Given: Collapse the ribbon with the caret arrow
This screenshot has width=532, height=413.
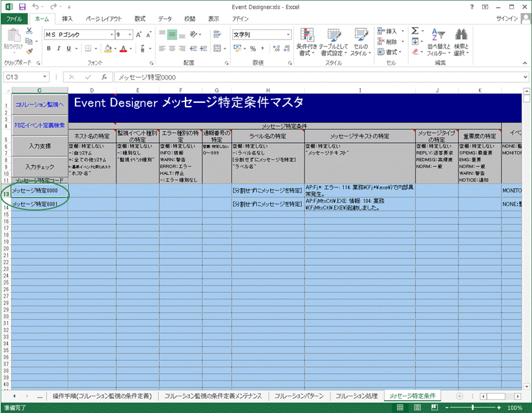Looking at the screenshot, I should [525, 63].
